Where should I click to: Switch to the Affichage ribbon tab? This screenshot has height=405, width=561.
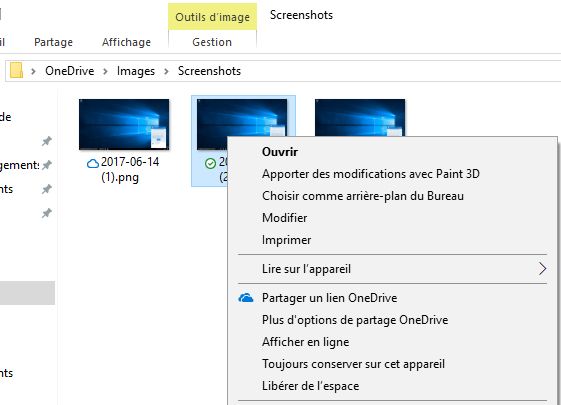(x=126, y=42)
